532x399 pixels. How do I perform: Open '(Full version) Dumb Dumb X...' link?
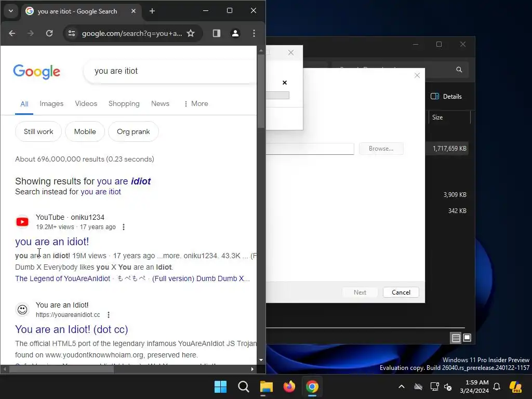point(201,278)
